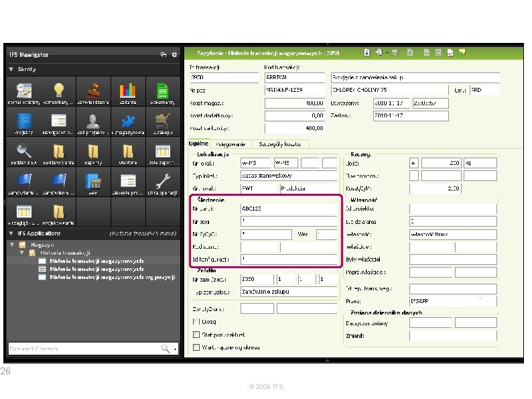Image resolution: width=532 pixels, height=399 pixels.
Task: Open the magnifying glass Budżet shortcut
Action: 24,152
